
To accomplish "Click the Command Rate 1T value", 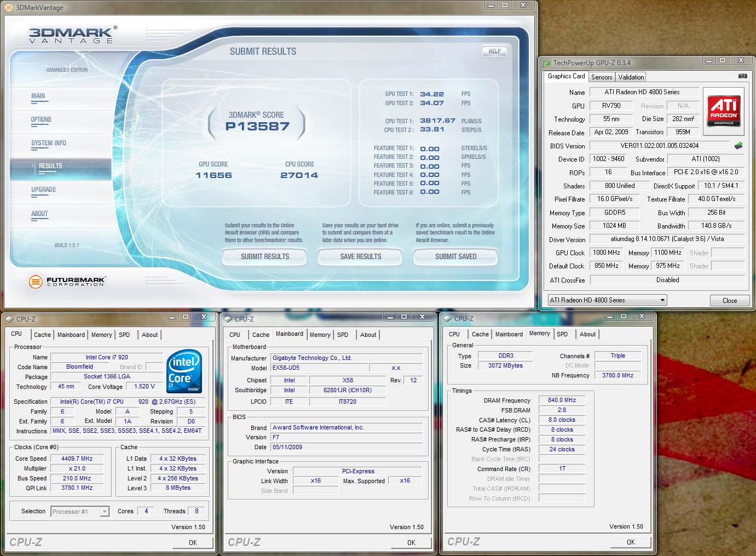I will (x=562, y=469).
